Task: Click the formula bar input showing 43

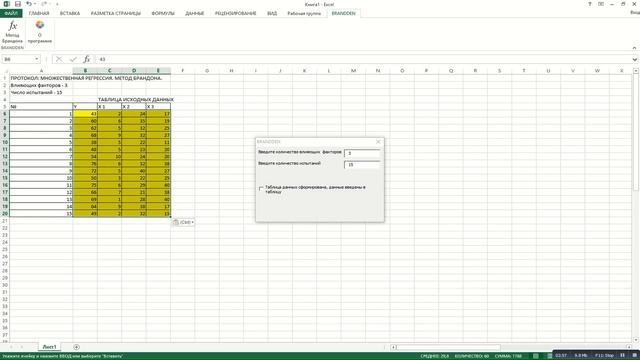Action: 363,59
